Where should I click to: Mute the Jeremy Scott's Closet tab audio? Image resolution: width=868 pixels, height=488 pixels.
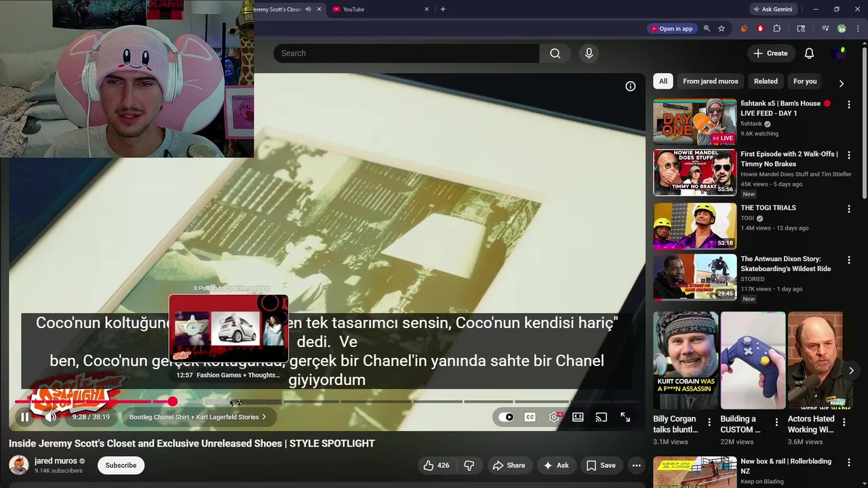click(308, 9)
